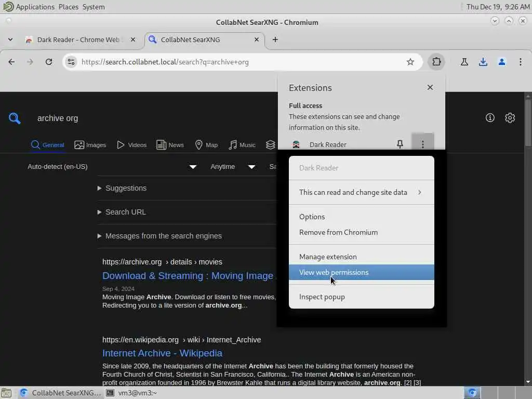
Task: Open the Applications menu
Action: tap(35, 7)
